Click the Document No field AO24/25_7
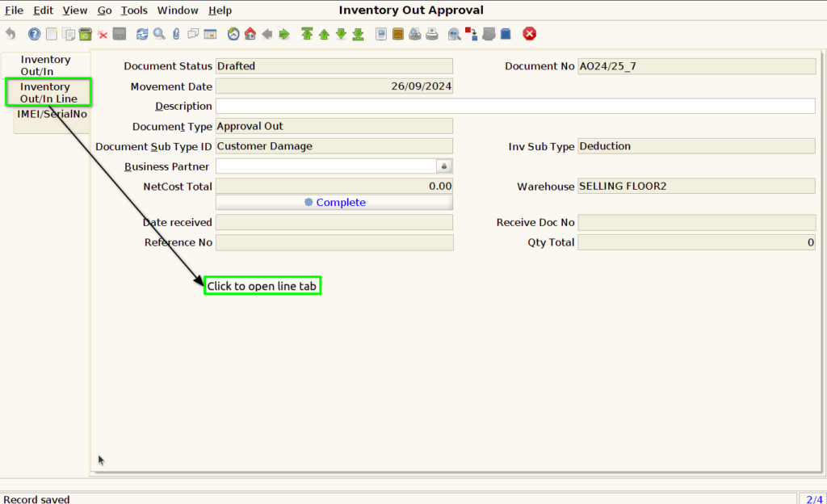The width and height of the screenshot is (827, 504). 697,66
